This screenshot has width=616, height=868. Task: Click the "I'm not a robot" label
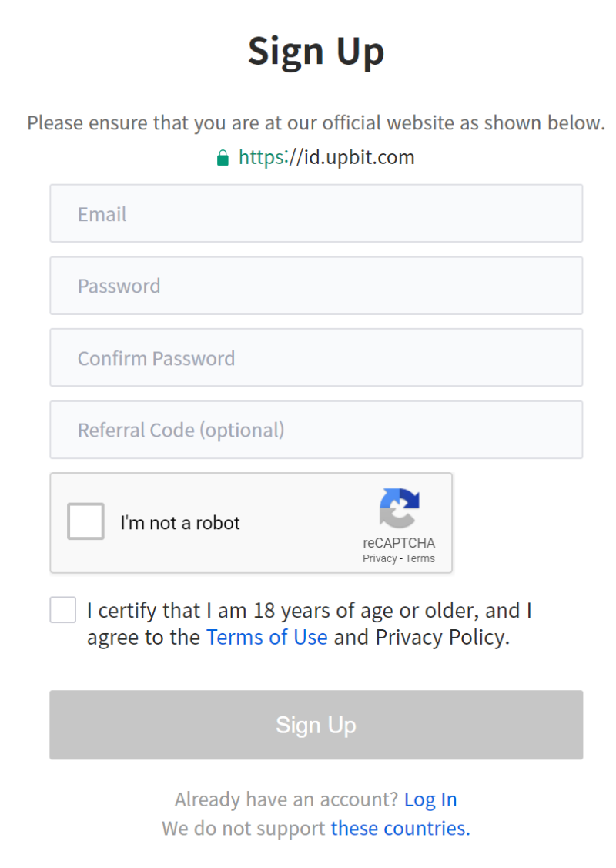(180, 523)
